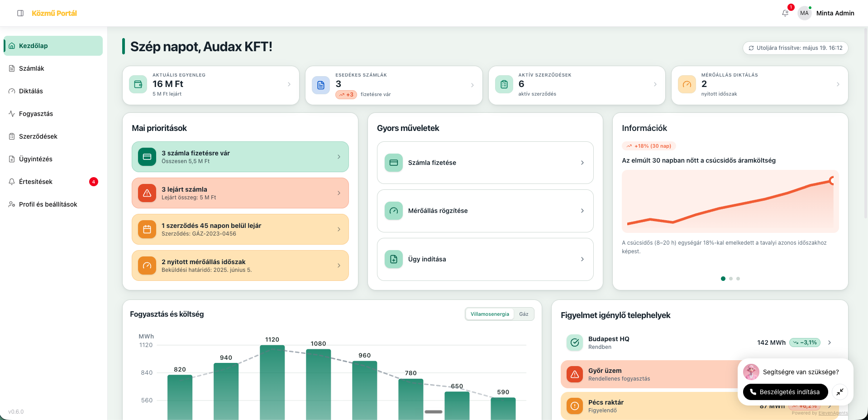This screenshot has width=868, height=420.
Task: Click the Pécs raktár alert icon
Action: (x=575, y=406)
